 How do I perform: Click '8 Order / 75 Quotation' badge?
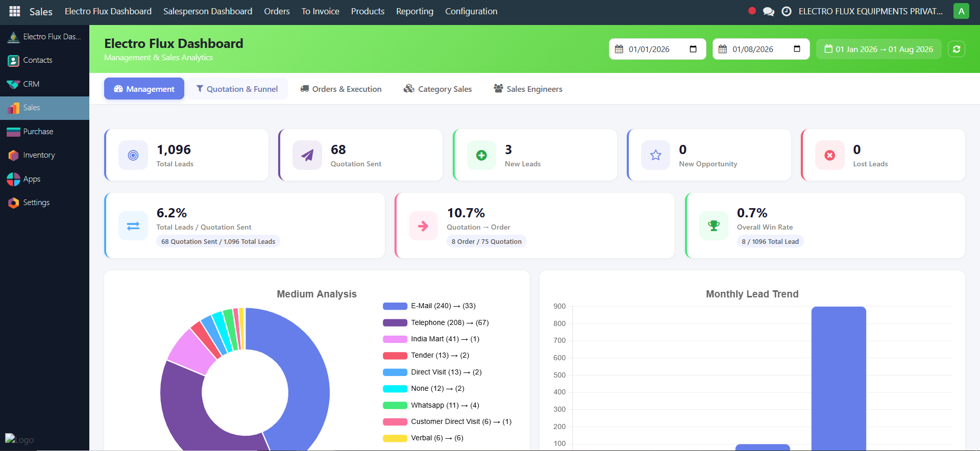(486, 241)
